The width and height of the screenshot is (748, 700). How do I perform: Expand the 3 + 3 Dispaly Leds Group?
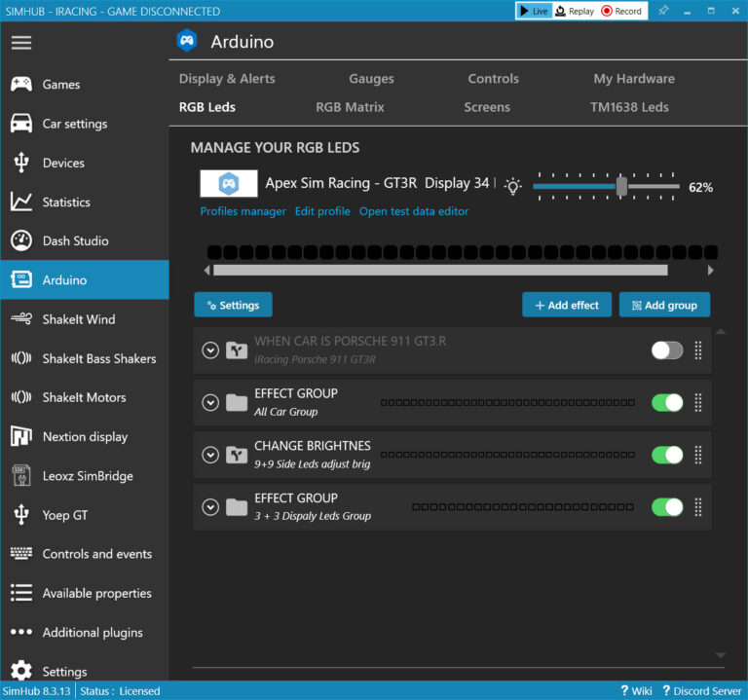(x=210, y=506)
